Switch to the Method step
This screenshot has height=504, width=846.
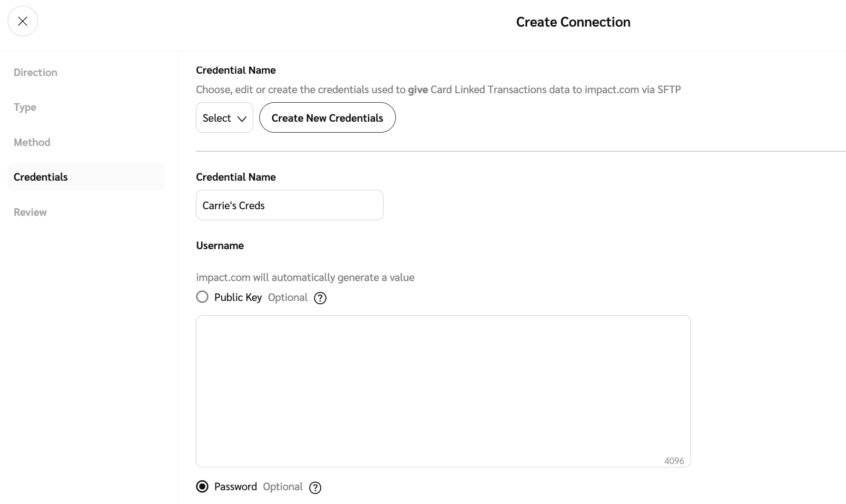pyautogui.click(x=32, y=142)
